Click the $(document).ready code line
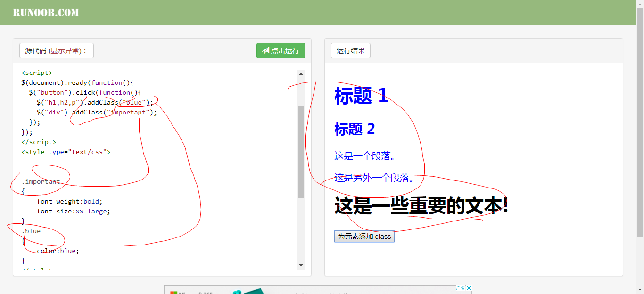The width and height of the screenshot is (644, 294). [78, 83]
